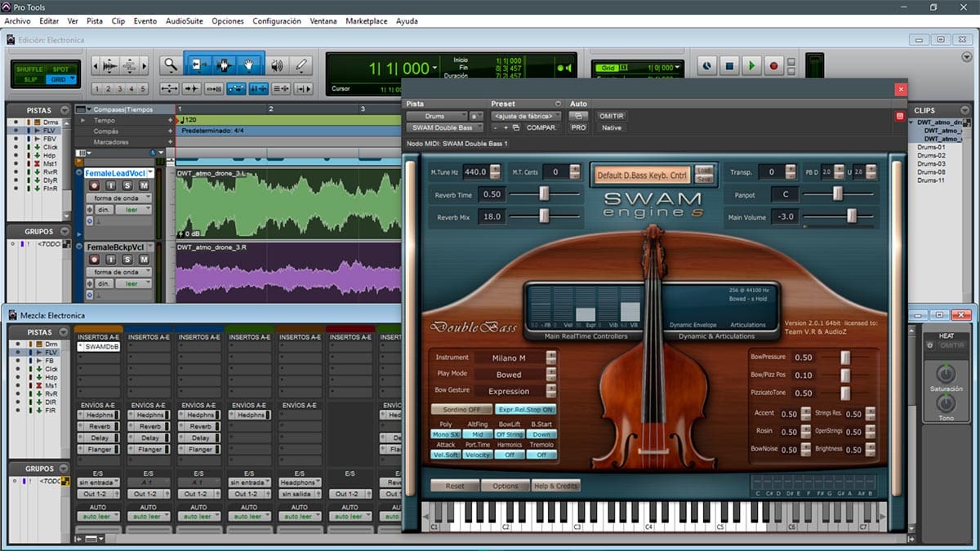Select the Selector waveform tool

click(x=223, y=65)
